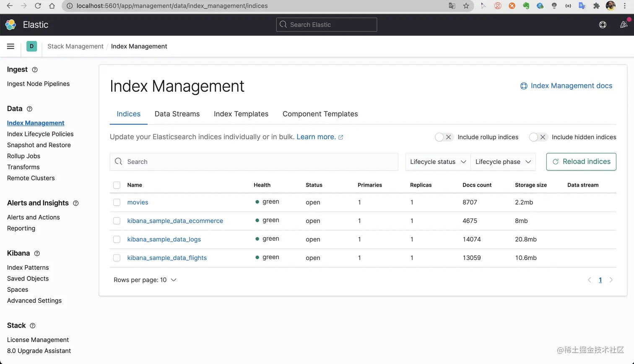Click the Stack Management breadcrumb
The height and width of the screenshot is (364, 634).
pyautogui.click(x=75, y=46)
